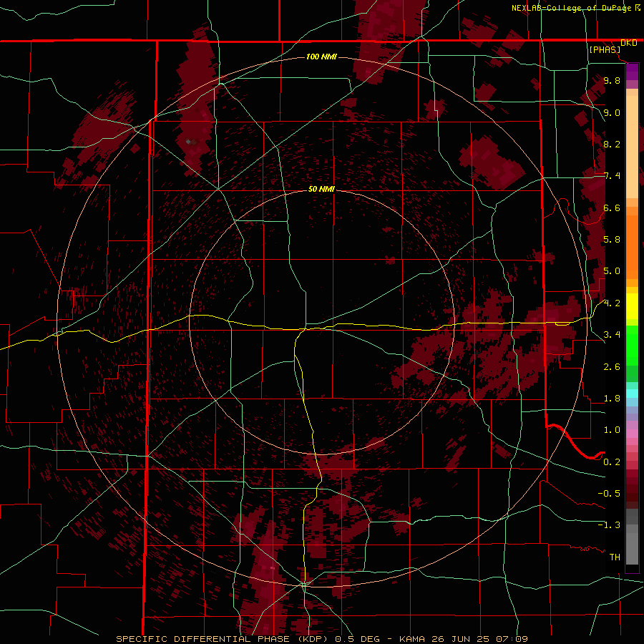Click the 3.4 value on color scale

(x=612, y=335)
